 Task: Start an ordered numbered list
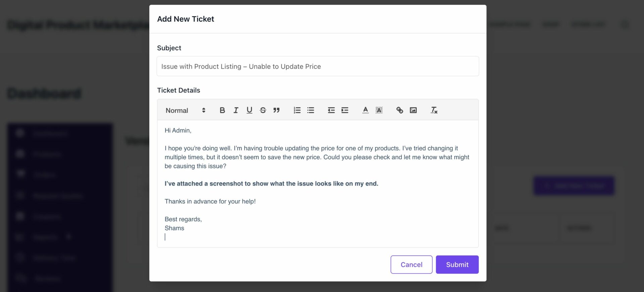tap(297, 110)
